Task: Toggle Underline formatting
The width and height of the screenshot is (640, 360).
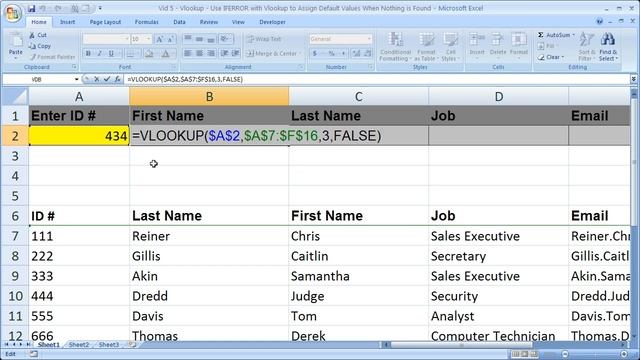Action: (111, 53)
